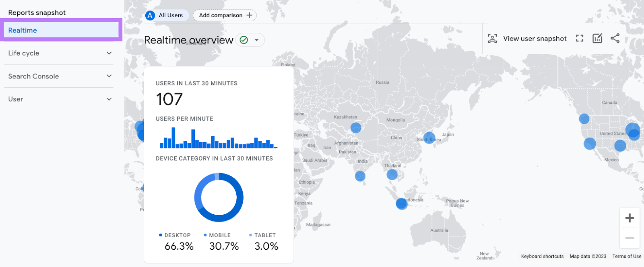Click the user bubble over Indonesia
This screenshot has width=644, height=267.
pos(401,204)
